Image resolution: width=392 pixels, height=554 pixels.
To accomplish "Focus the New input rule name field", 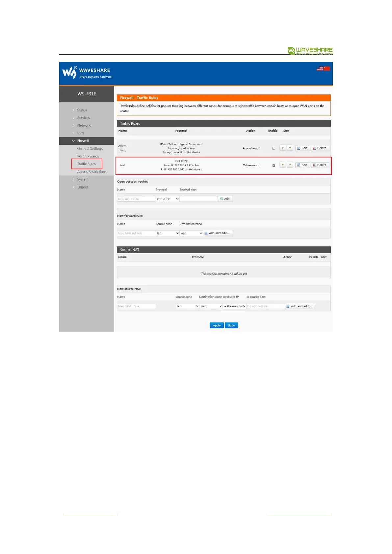I will pos(136,199).
